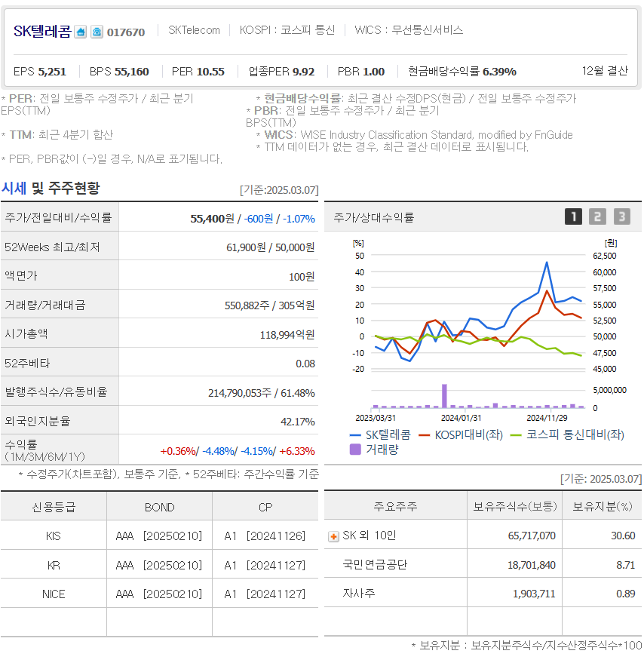Switch to chart tab 1
This screenshot has width=644, height=663.
(573, 217)
